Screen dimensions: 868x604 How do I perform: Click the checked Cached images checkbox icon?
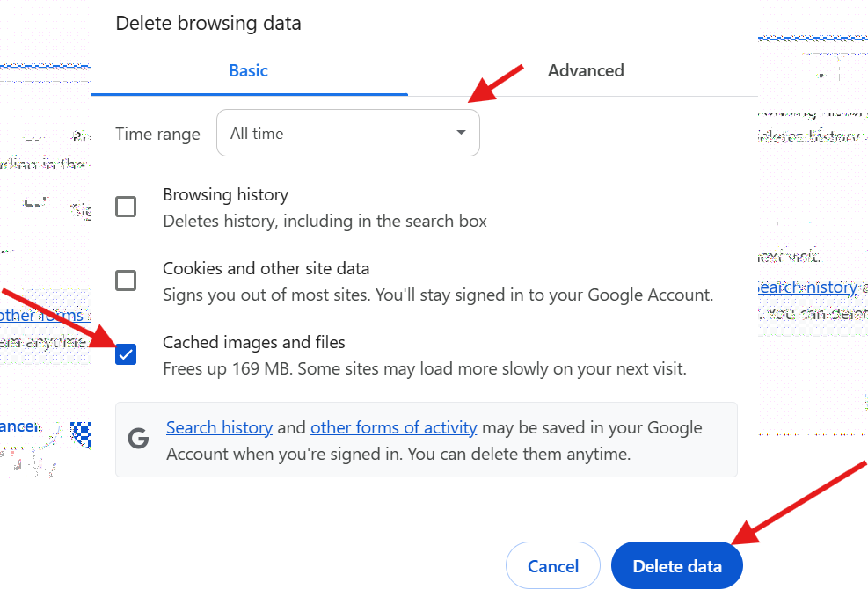(x=126, y=354)
